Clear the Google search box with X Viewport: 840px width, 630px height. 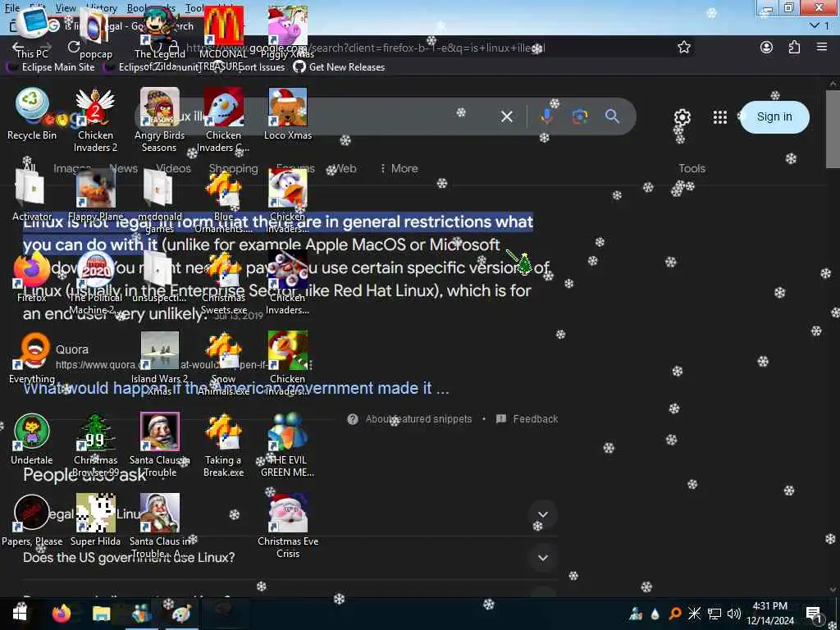point(506,116)
